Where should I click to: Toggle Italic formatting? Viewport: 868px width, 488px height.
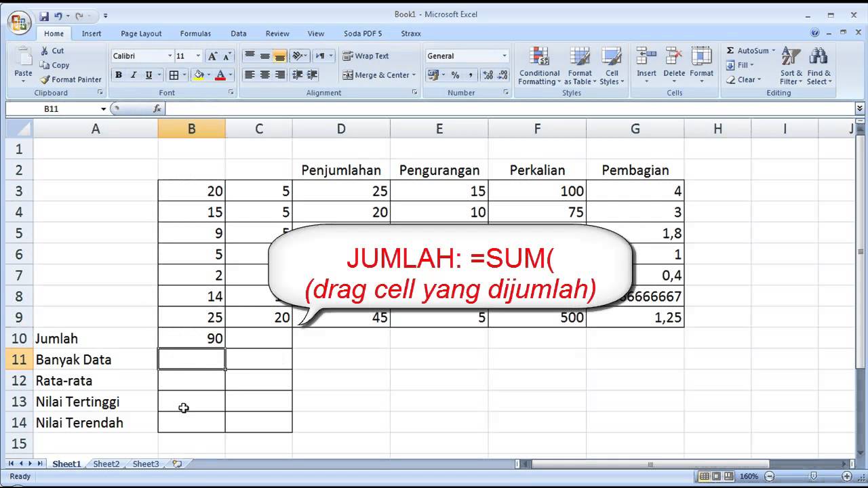[x=133, y=75]
